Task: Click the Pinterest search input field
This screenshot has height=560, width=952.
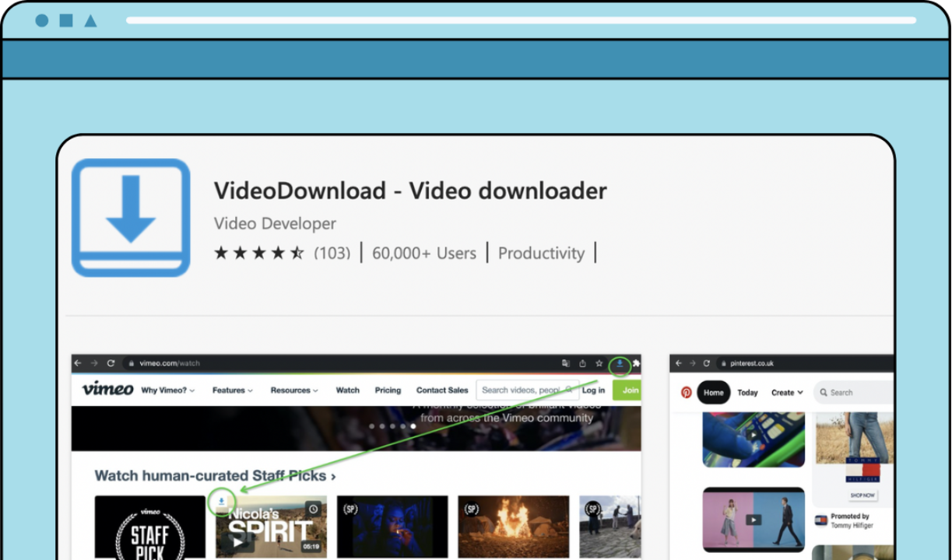Action: [848, 393]
